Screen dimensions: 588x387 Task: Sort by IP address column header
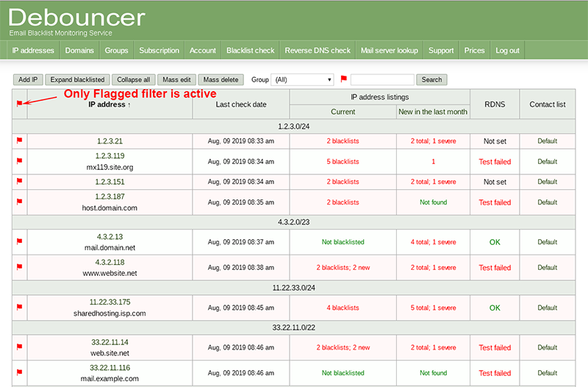point(110,104)
